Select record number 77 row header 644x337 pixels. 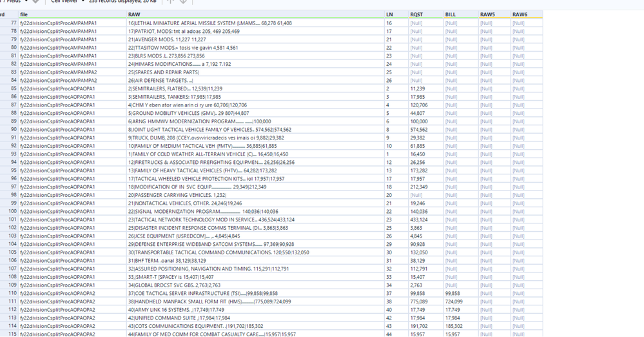point(9,23)
